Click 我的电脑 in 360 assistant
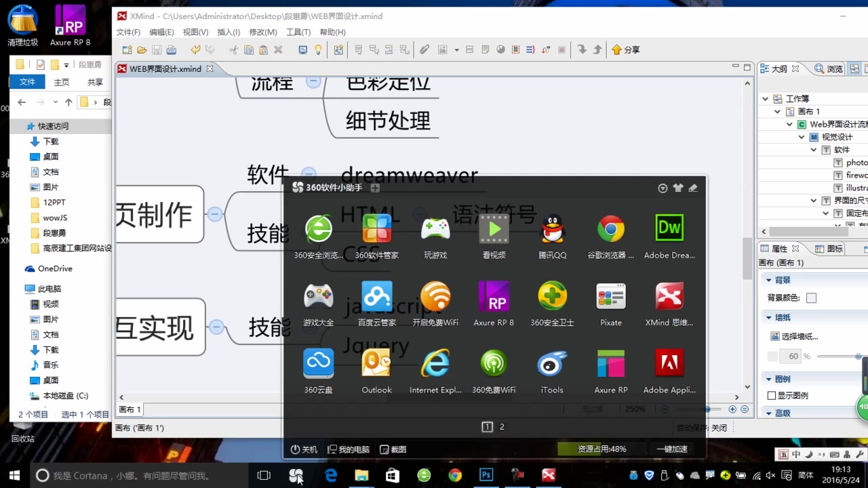 click(349, 449)
